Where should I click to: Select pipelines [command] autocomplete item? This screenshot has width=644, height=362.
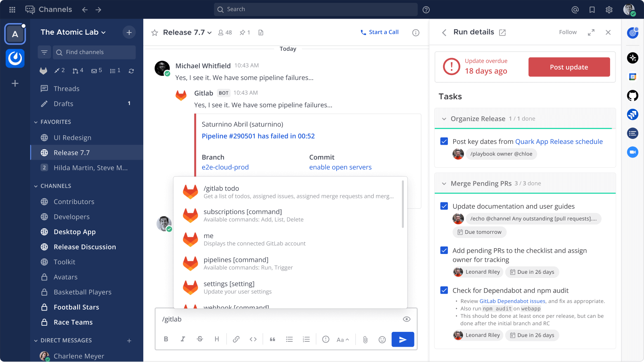[288, 263]
